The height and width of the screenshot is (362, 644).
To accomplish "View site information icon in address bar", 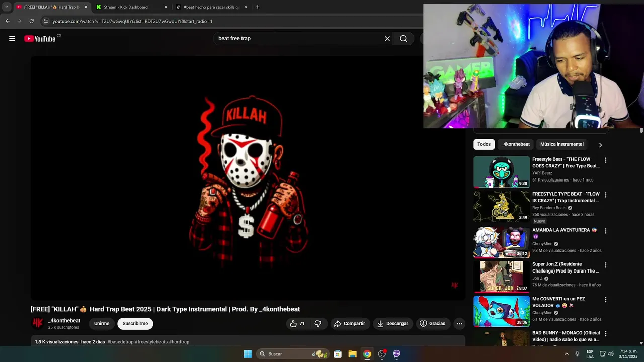I will pos(46,21).
